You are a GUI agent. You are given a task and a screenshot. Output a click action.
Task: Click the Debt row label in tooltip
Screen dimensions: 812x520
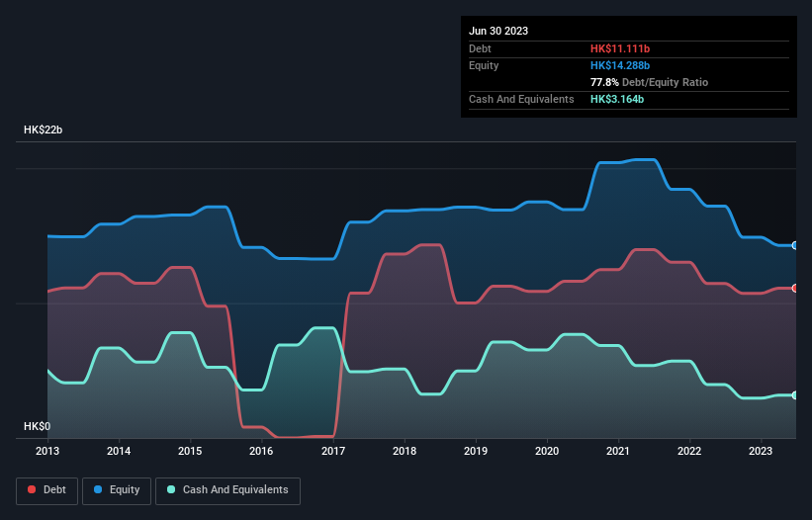480,48
